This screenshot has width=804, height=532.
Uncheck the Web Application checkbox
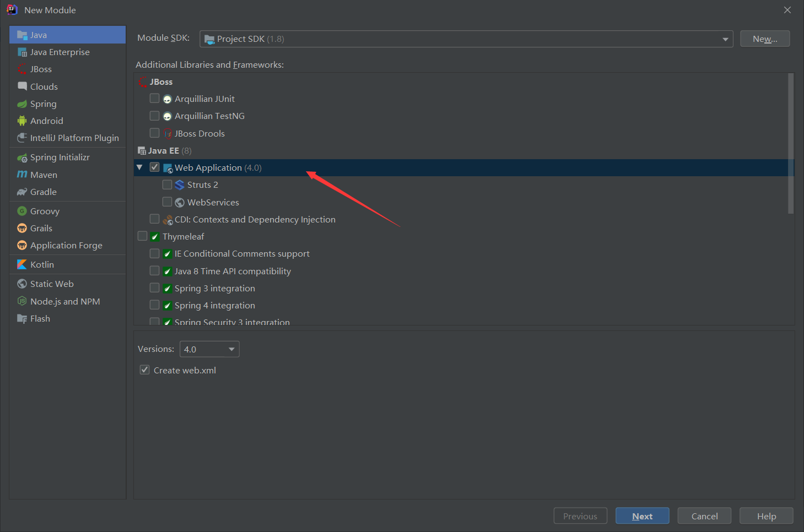(154, 167)
